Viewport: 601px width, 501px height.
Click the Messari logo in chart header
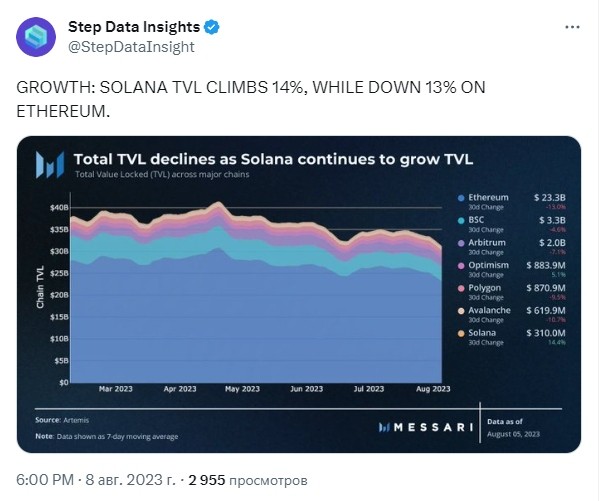coord(50,165)
